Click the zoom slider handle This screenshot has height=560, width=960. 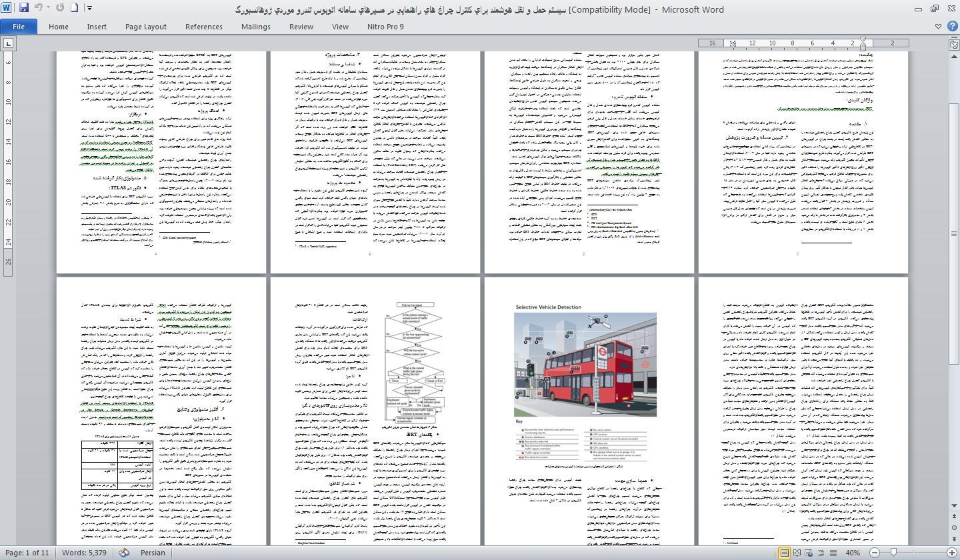[893, 553]
